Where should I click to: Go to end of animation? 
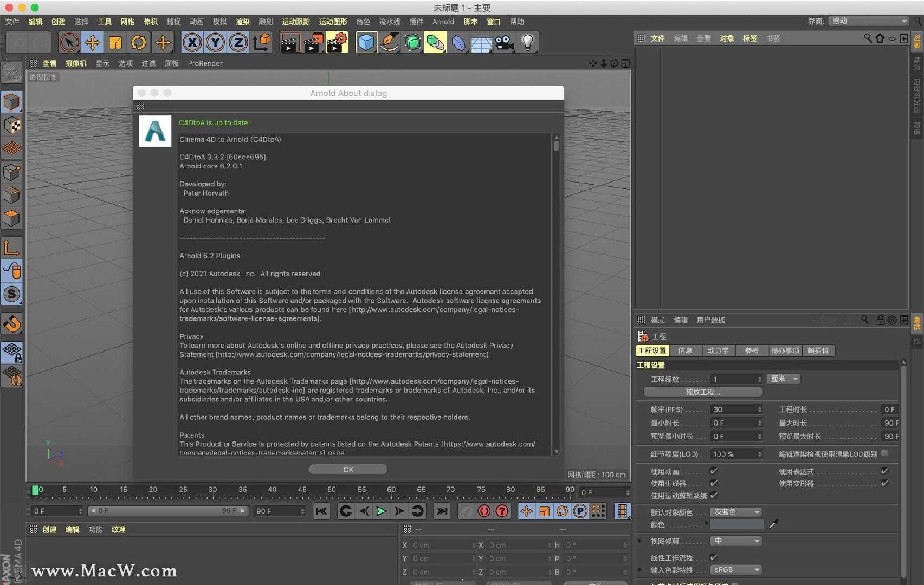pos(442,511)
